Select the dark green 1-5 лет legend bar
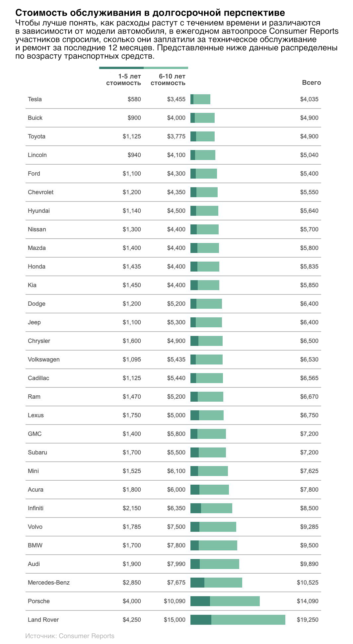The image size is (353, 644). (121, 68)
